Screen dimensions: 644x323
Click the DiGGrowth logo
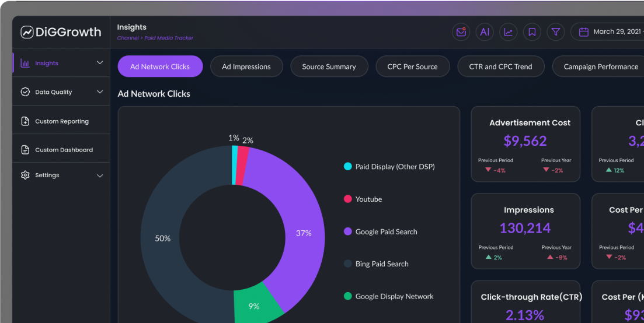61,32
